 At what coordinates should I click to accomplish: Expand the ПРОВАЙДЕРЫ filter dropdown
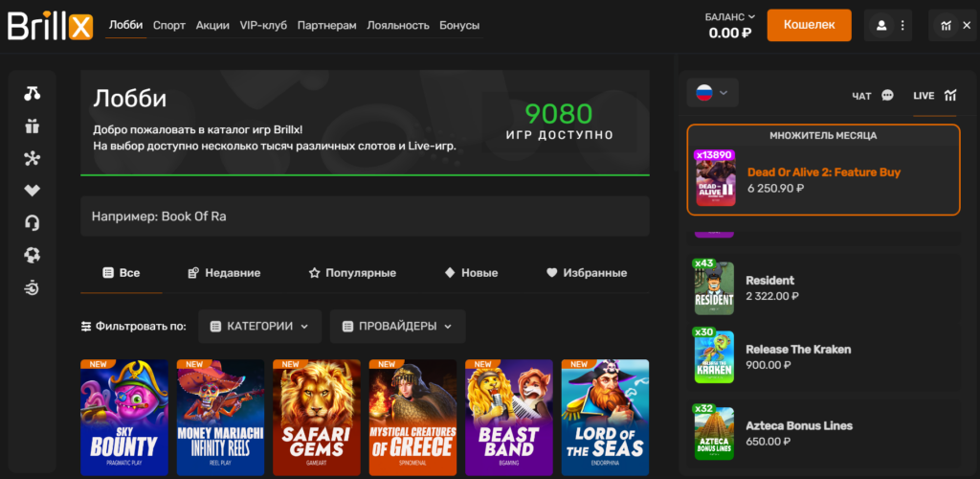point(397,326)
